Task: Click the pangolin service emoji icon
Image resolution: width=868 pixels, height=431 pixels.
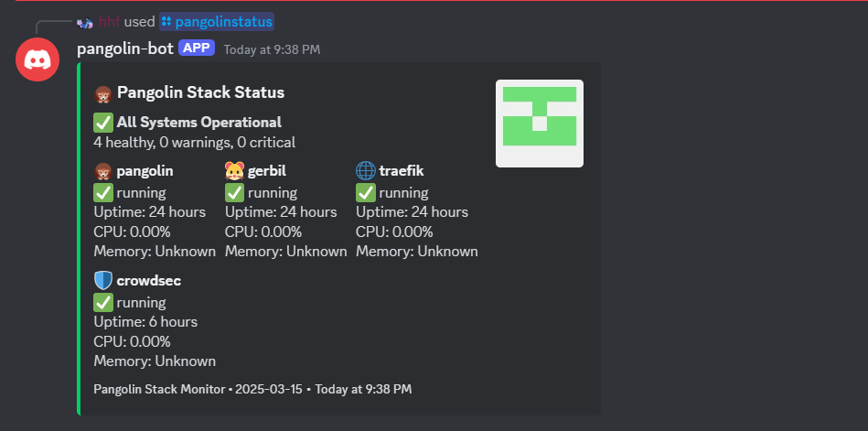Action: 103,171
